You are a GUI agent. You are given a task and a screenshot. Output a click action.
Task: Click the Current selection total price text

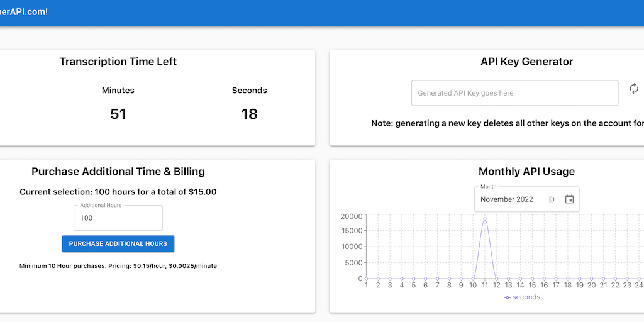(118, 192)
